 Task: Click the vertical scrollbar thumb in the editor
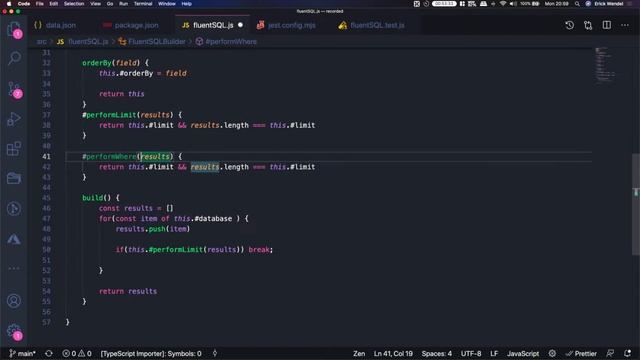pos(636,204)
